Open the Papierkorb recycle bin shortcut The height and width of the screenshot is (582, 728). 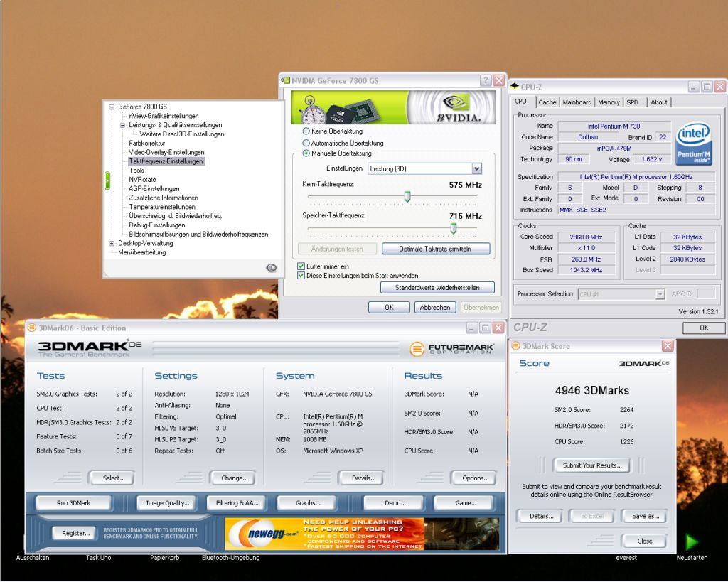[x=164, y=558]
